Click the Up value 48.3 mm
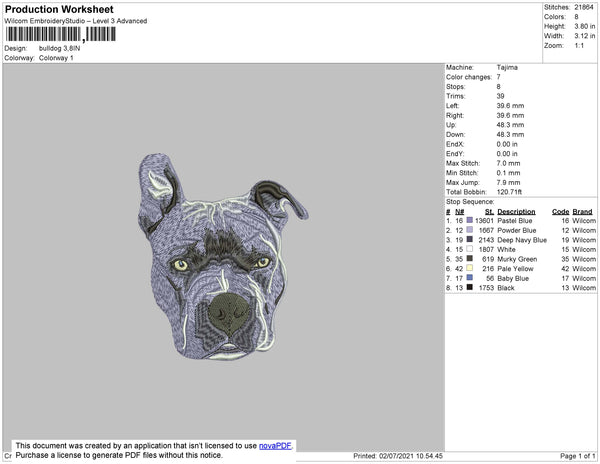Screen dimensions: 600x464 click(x=510, y=125)
